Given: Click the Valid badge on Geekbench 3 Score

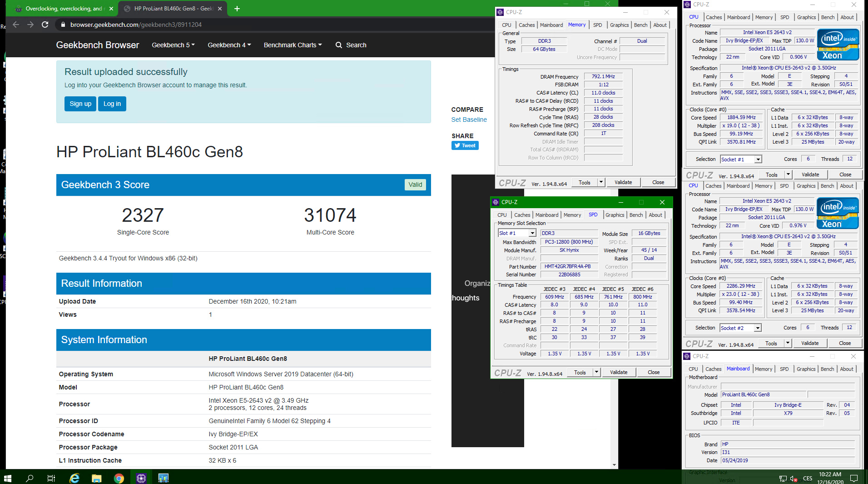Looking at the screenshot, I should click(415, 185).
